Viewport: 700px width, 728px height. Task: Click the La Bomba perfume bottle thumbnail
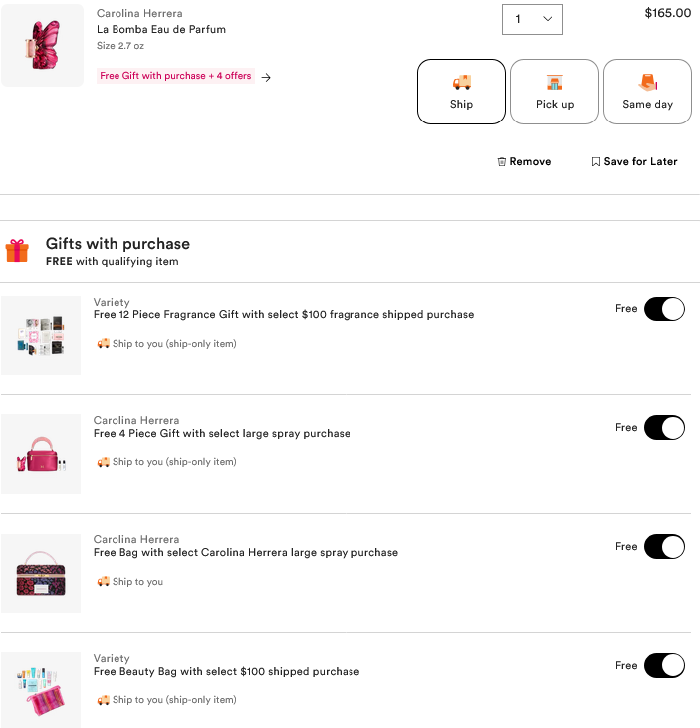pos(42,45)
